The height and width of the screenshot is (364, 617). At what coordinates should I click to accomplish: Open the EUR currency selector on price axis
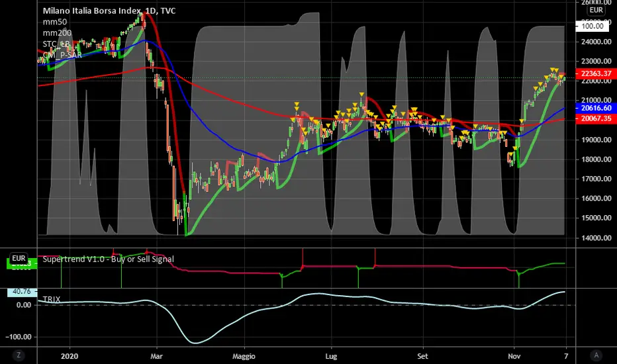tap(596, 11)
